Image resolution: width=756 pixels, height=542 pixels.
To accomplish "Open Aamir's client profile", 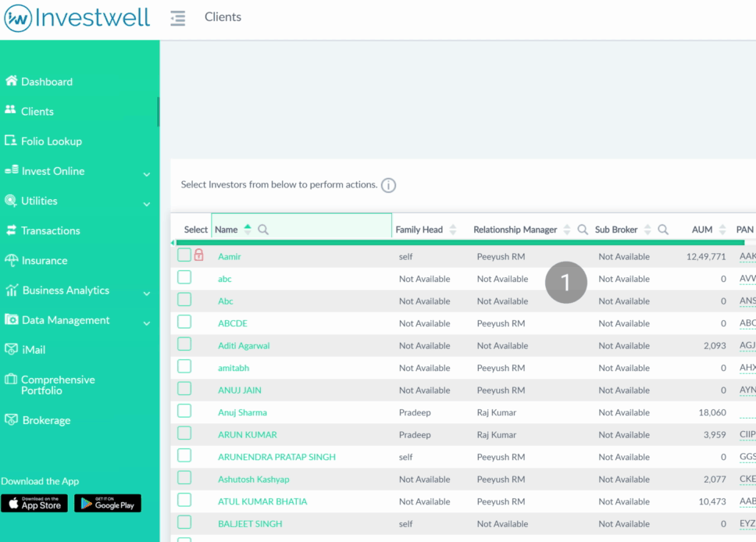I will coord(227,256).
